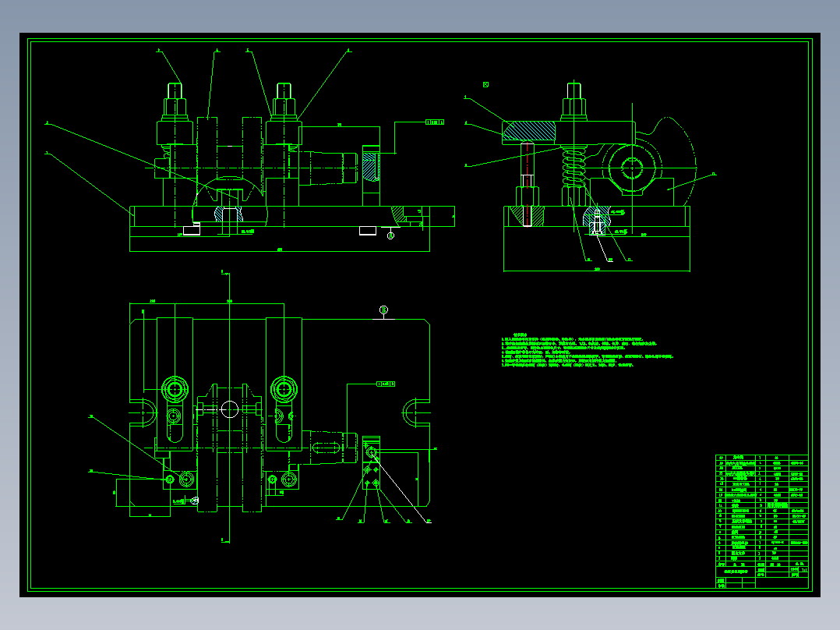Select datum B circle above plan view

pyautogui.click(x=383, y=310)
